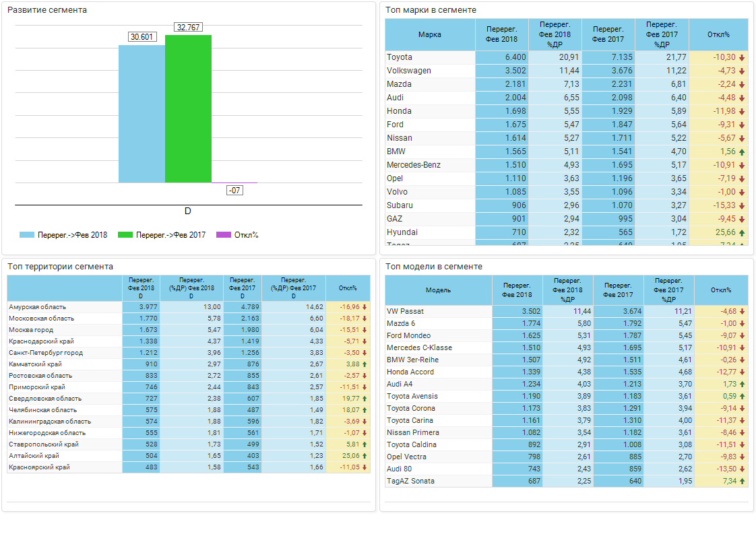Click the green up arrow in the Hyundai row

[x=742, y=233]
